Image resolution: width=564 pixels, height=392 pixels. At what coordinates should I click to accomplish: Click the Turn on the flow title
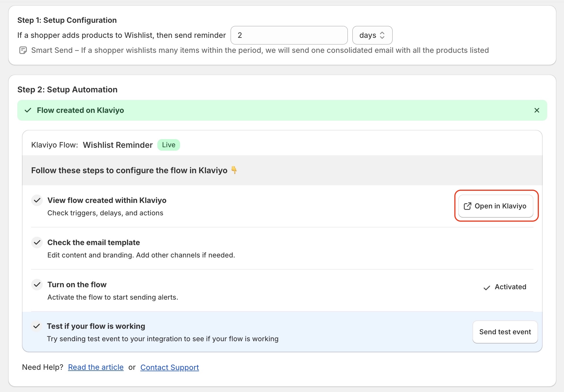pyautogui.click(x=77, y=285)
